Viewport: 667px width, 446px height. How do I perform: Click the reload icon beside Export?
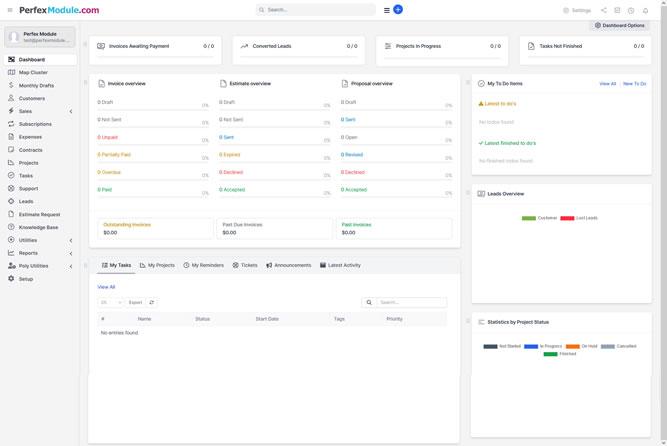point(152,302)
